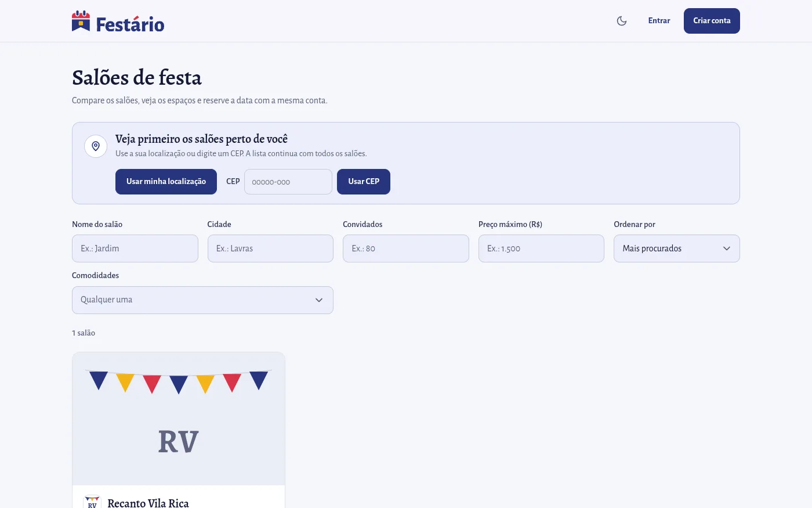This screenshot has width=812, height=508.
Task: Click Entrar in the header
Action: pyautogui.click(x=659, y=21)
